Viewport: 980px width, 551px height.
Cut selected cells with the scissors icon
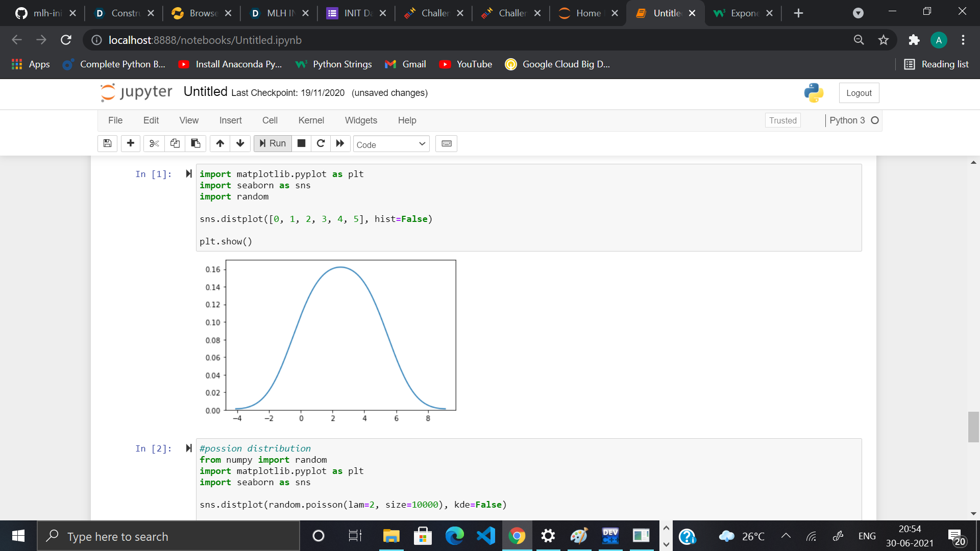pyautogui.click(x=154, y=143)
